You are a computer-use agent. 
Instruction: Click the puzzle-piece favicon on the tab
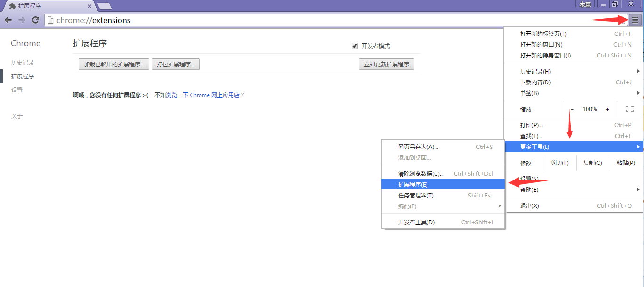12,6
